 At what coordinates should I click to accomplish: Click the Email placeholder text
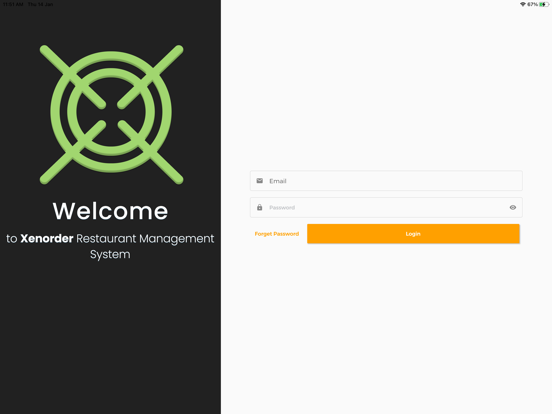pos(278,181)
